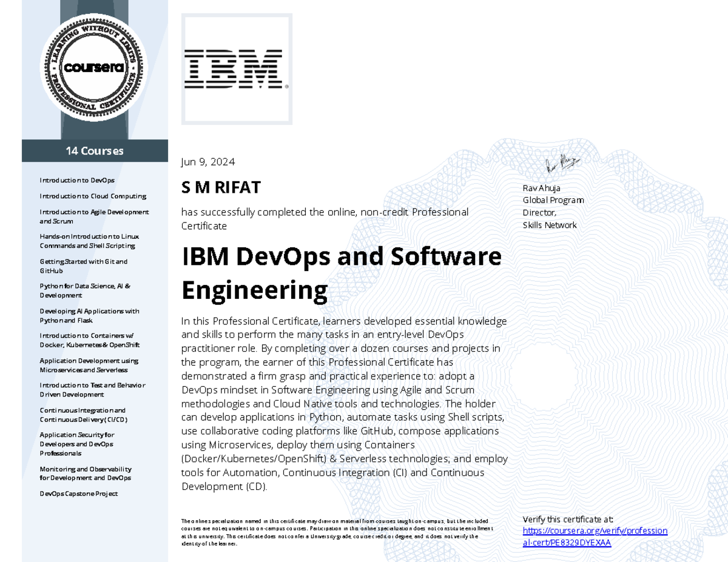Screen dimensions: 728x562
Task: Select Developing AI Applications with Python and Flask
Action: point(89,315)
